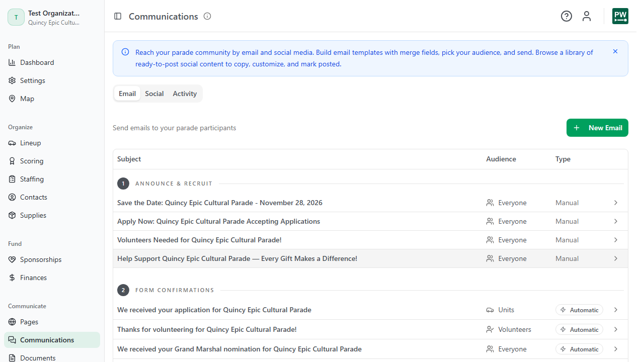Click Automatic badge on volunteering row

[579, 329]
